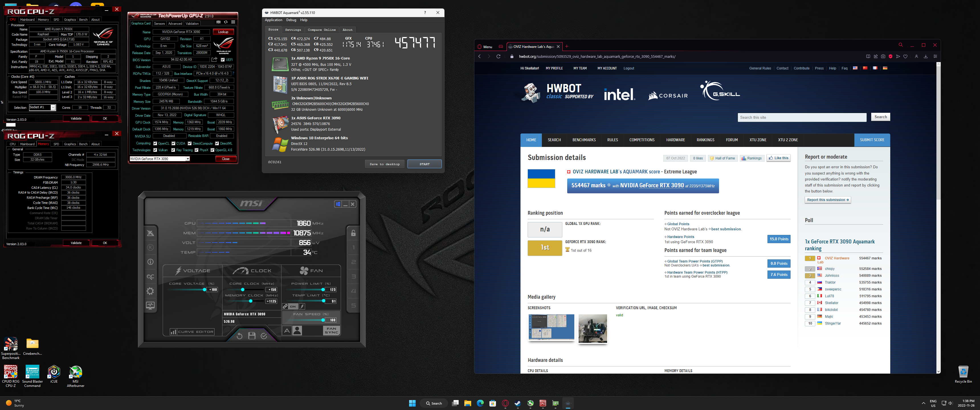This screenshot has height=410, width=980.
Task: Unlock Afterburner profile lock icon
Action: coord(354,233)
